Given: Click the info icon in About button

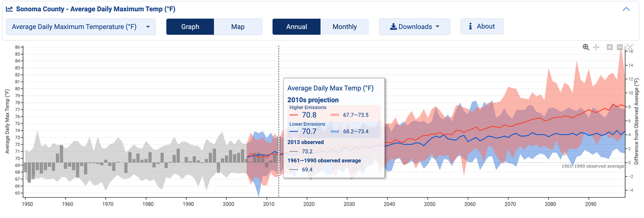Looking at the screenshot, I should point(470,26).
